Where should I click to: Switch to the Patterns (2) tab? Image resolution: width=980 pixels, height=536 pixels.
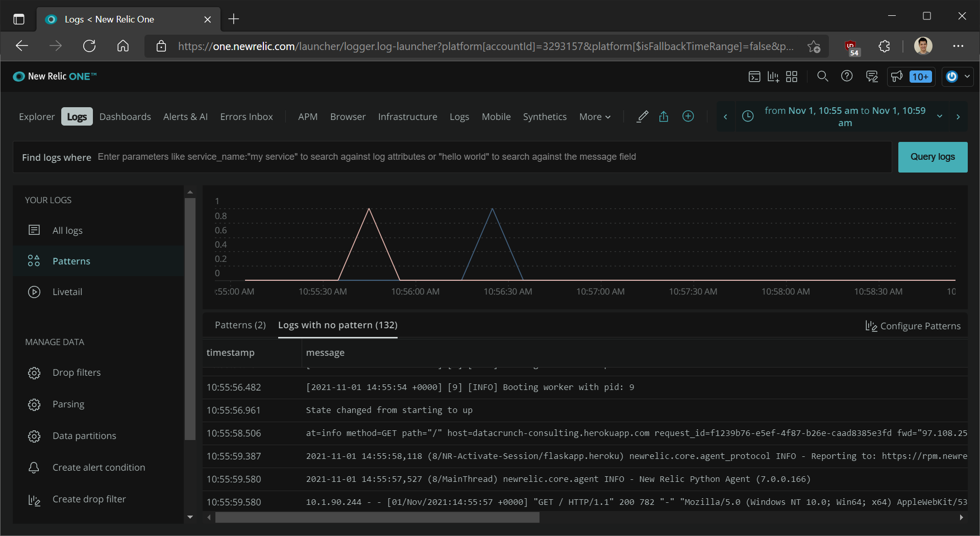[240, 325]
